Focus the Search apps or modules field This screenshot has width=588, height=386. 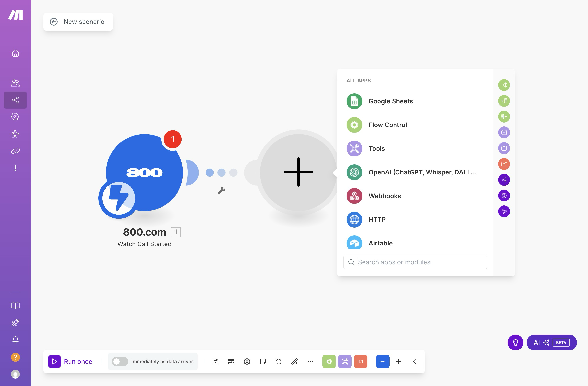(415, 262)
